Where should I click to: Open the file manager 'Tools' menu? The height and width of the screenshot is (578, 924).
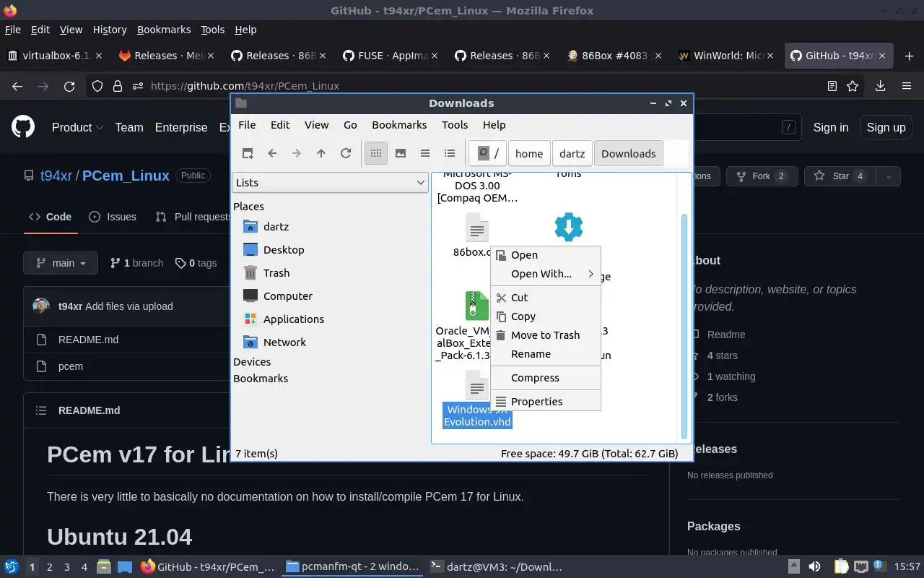click(455, 124)
